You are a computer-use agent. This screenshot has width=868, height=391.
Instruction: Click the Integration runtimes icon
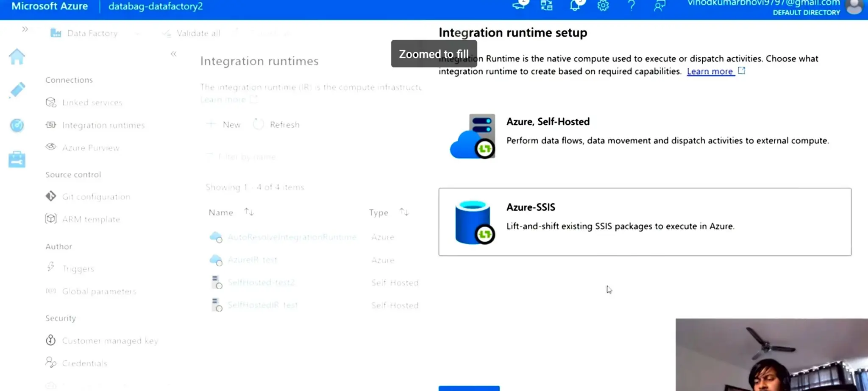(x=51, y=125)
